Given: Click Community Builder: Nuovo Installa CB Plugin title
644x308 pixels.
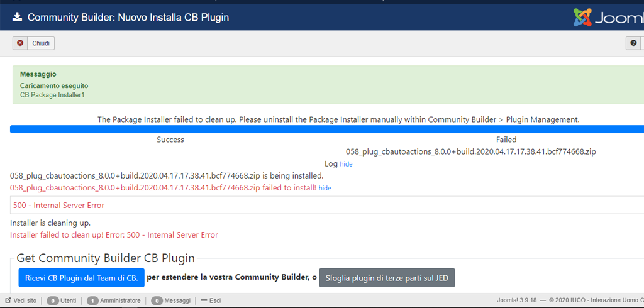Looking at the screenshot, I should (128, 17).
